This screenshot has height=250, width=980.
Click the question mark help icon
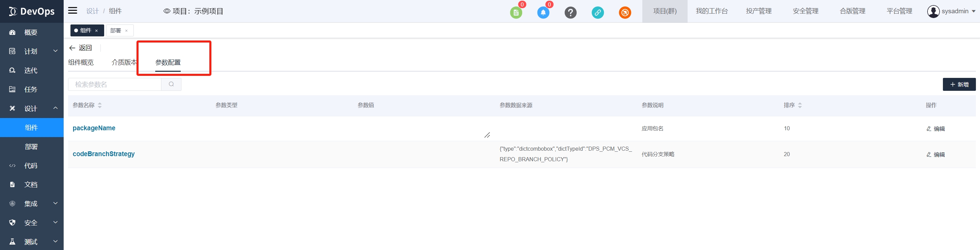point(570,13)
